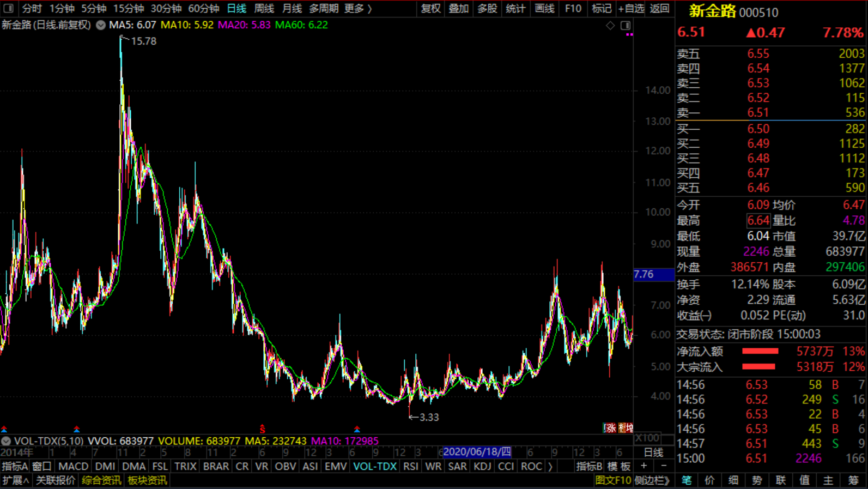This screenshot has height=489, width=868.
Task: Select the TRIX indicator
Action: pos(185,466)
